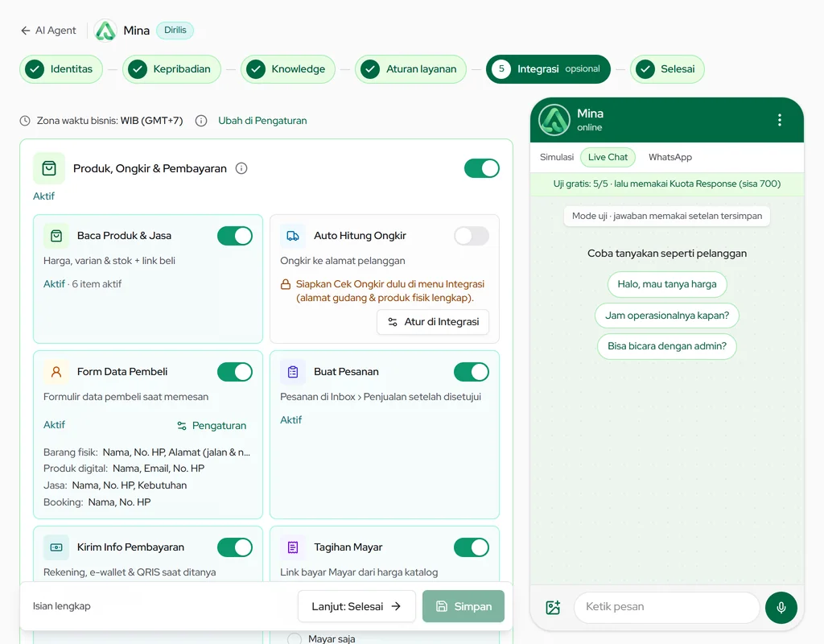Click info icon next to Produk, Ongkir & Pembayaran
This screenshot has height=644, width=824.
[241, 168]
